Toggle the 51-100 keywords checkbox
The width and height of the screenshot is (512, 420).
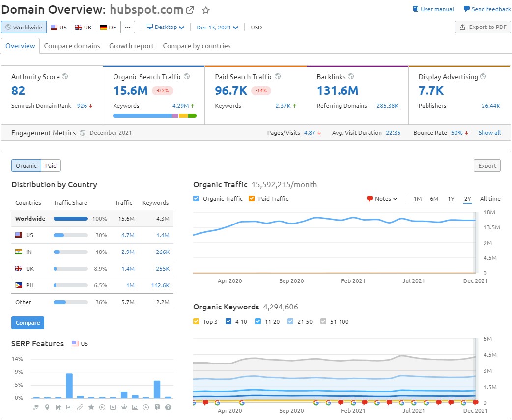point(323,321)
